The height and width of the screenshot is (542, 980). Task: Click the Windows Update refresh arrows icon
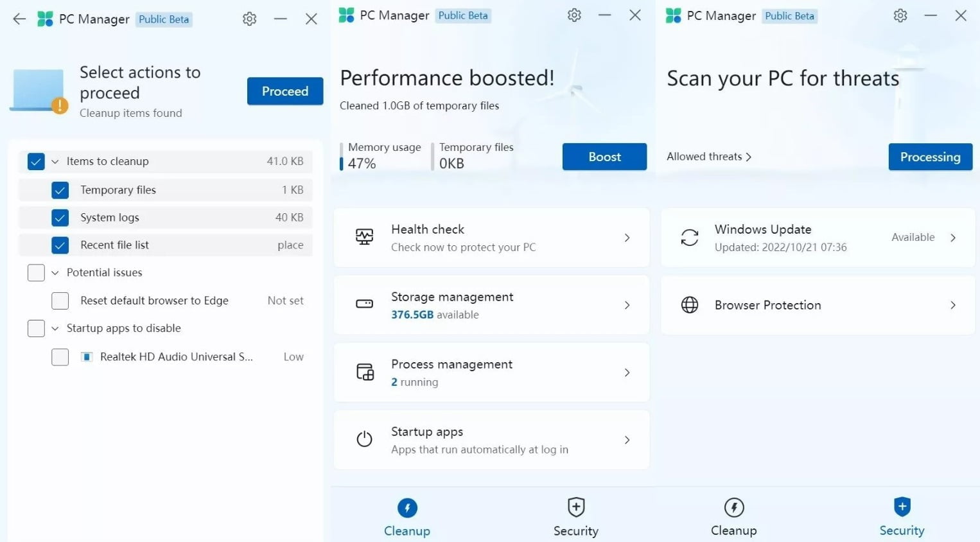click(690, 238)
